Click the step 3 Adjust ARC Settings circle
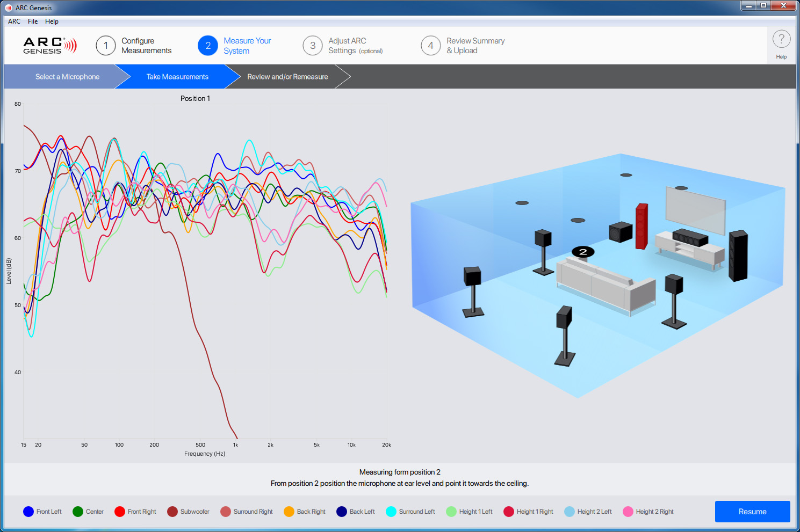The height and width of the screenshot is (532, 800). 313,46
